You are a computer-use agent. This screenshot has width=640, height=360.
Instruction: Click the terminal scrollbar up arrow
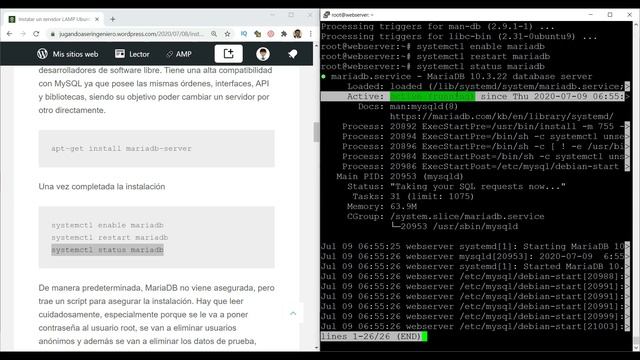pos(636,25)
